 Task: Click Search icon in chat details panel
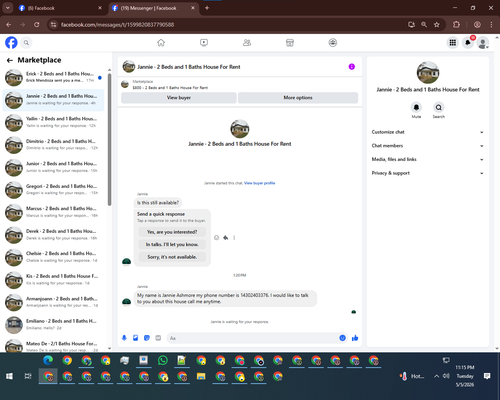point(439,107)
